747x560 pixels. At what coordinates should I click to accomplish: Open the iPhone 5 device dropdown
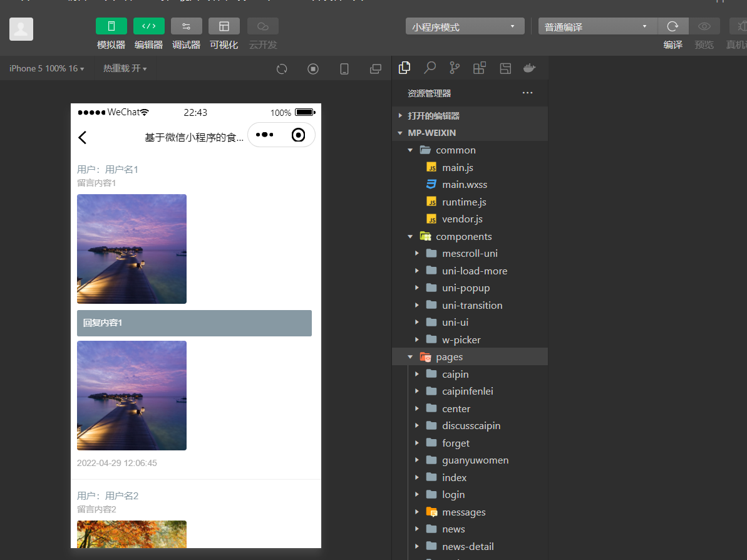click(47, 69)
